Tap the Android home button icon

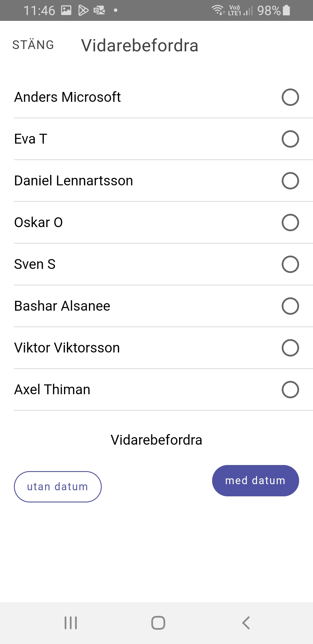pos(158,623)
